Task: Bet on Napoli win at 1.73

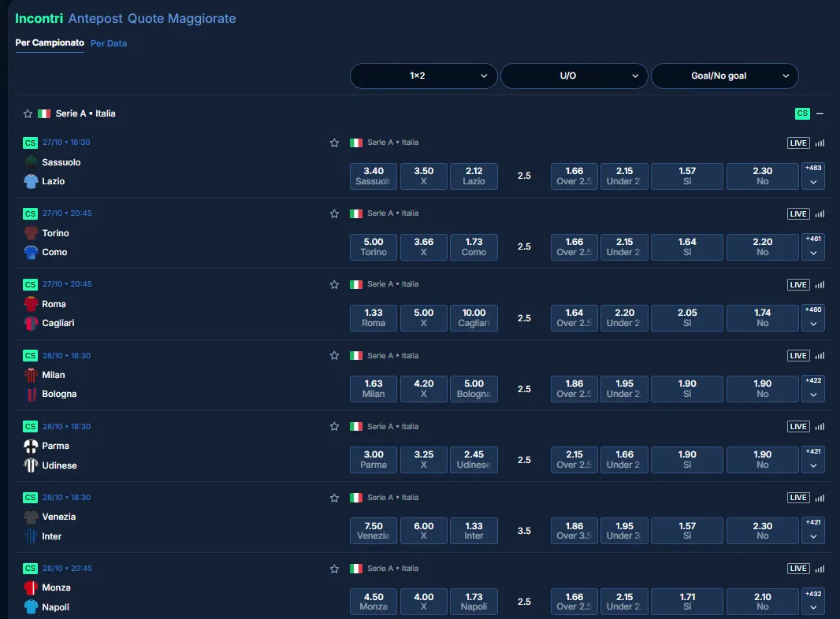Action: (x=474, y=602)
